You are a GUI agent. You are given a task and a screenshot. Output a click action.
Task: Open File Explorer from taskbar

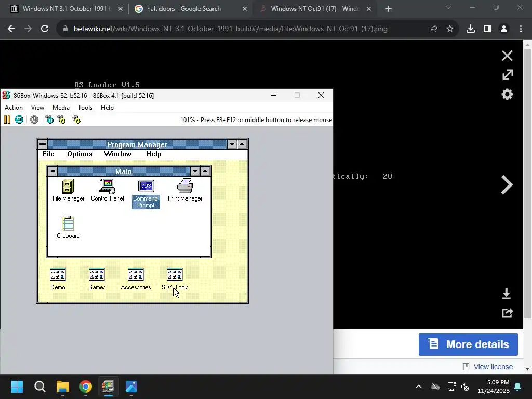pyautogui.click(x=63, y=387)
